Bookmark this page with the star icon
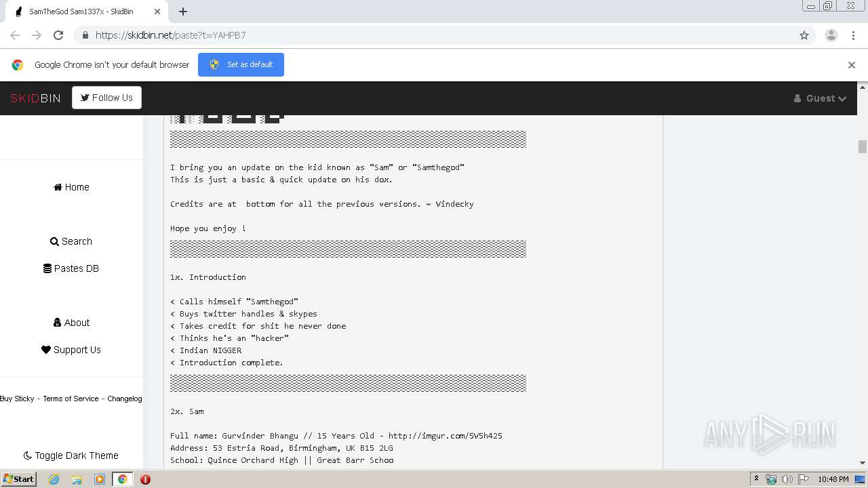This screenshot has width=868, height=488. (x=804, y=35)
